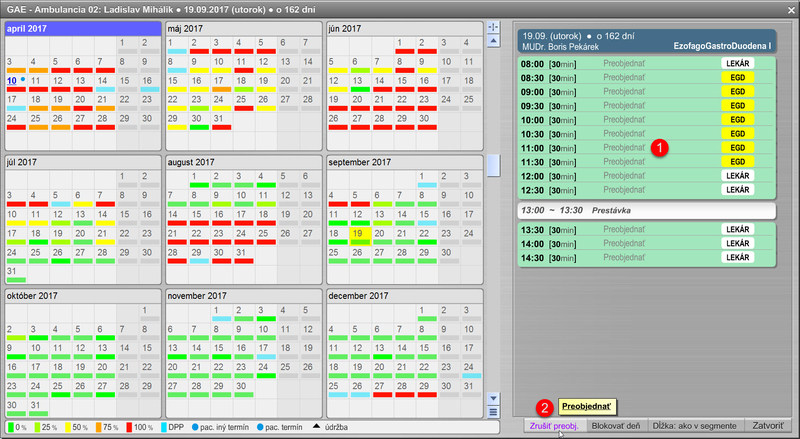
Task: Click the calendar scrollbar thumb
Action: coord(492,165)
